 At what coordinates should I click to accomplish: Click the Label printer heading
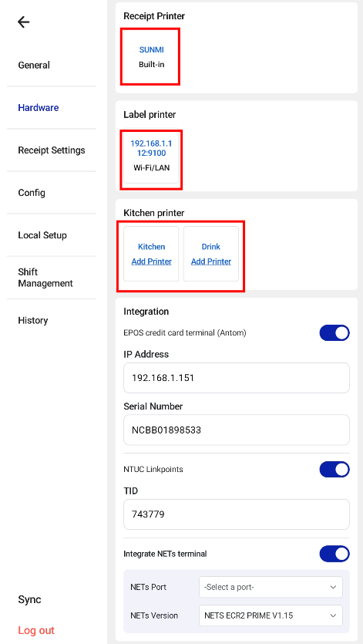[150, 115]
